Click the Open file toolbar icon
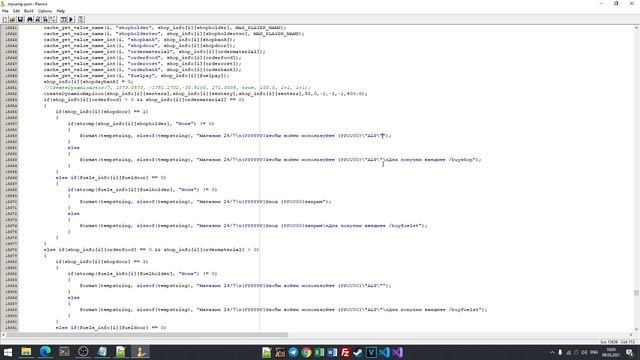Screen dimensions: 640x360 pyautogui.click(x=13, y=19)
